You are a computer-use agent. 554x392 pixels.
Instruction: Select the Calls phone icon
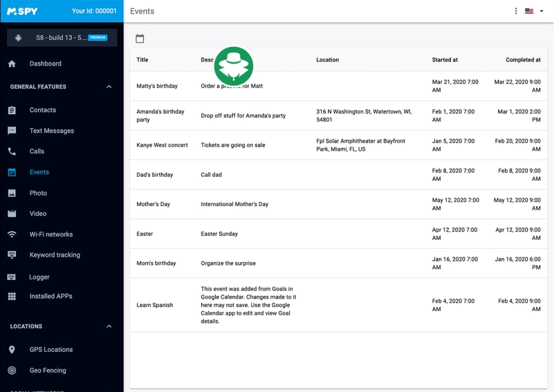pyautogui.click(x=12, y=151)
